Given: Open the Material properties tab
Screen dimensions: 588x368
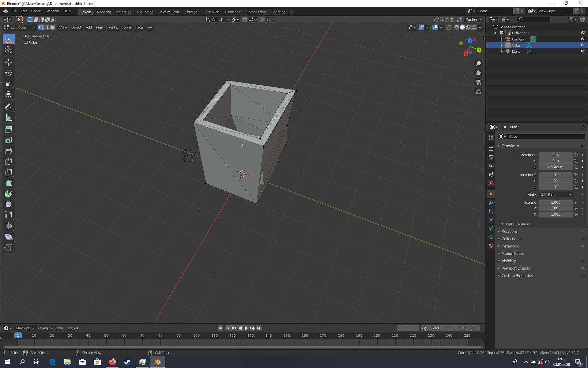Looking at the screenshot, I should pyautogui.click(x=491, y=246).
